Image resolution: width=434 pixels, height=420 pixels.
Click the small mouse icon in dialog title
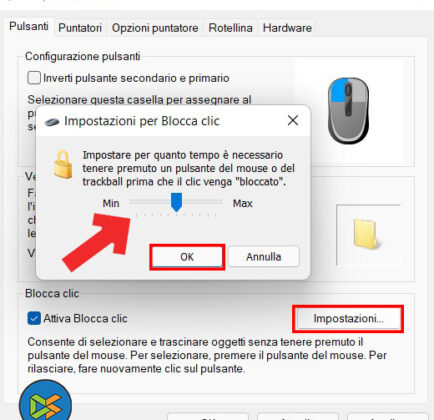click(x=52, y=122)
